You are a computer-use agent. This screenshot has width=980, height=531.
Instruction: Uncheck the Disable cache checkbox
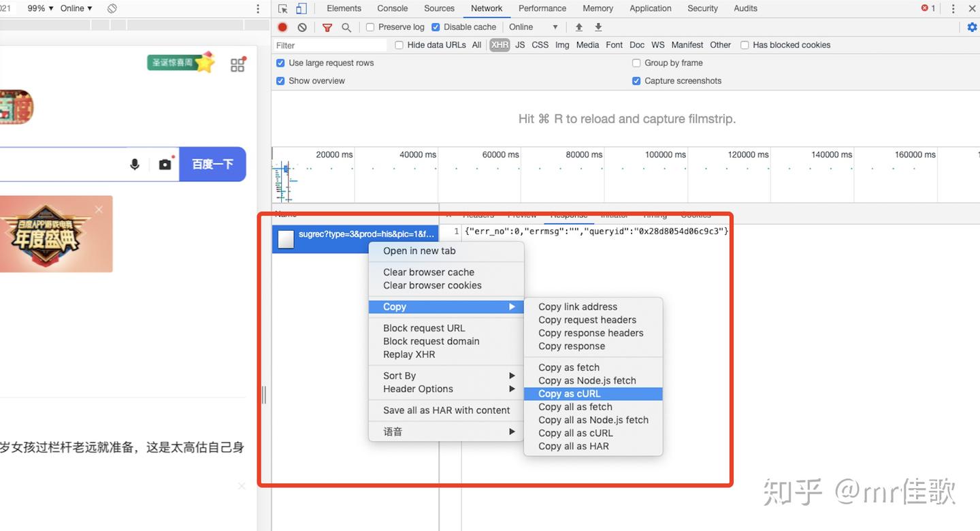436,27
